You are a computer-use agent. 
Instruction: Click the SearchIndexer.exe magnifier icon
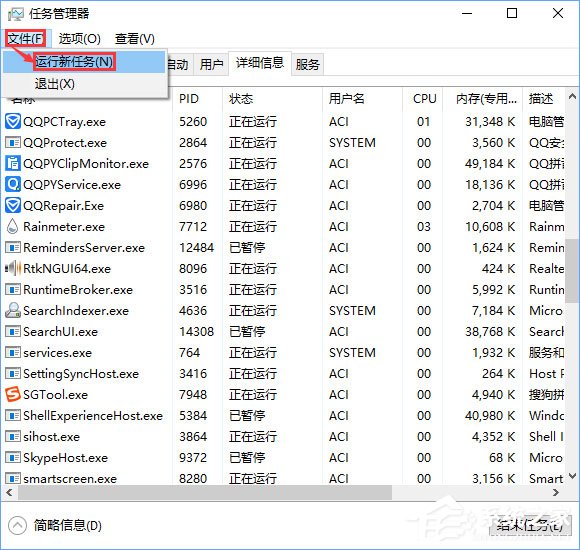pyautogui.click(x=13, y=310)
